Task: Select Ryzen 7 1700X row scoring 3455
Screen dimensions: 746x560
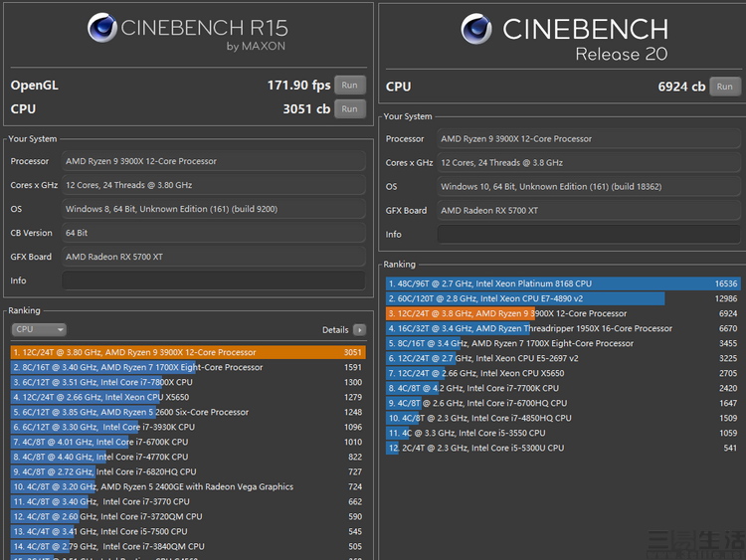Action: point(563,343)
